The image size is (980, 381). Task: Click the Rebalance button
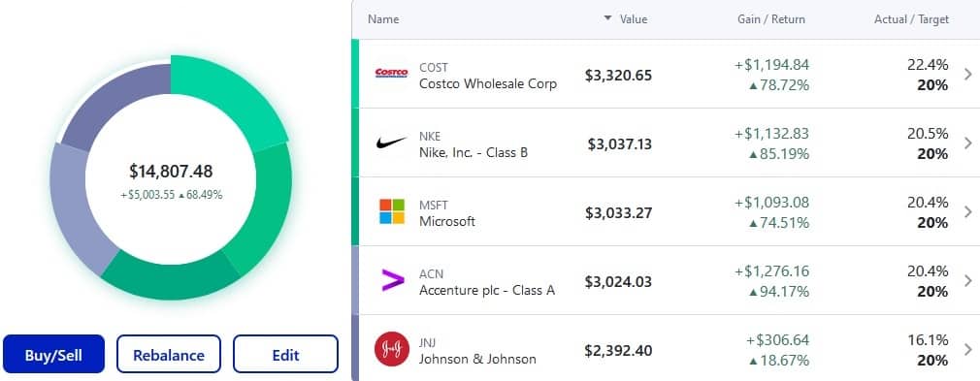tap(169, 354)
